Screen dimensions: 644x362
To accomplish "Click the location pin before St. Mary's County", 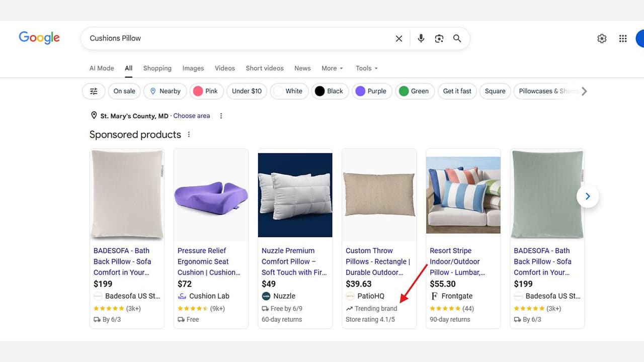I will [94, 116].
